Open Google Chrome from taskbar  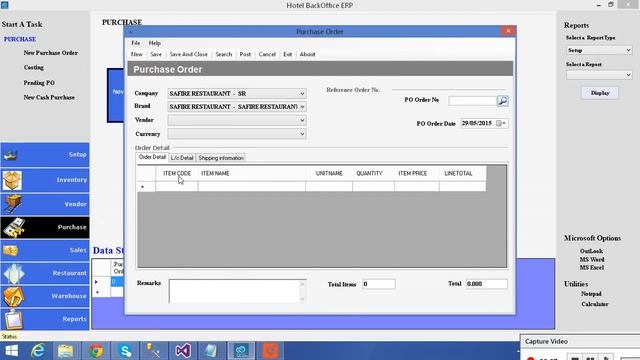coord(96,351)
